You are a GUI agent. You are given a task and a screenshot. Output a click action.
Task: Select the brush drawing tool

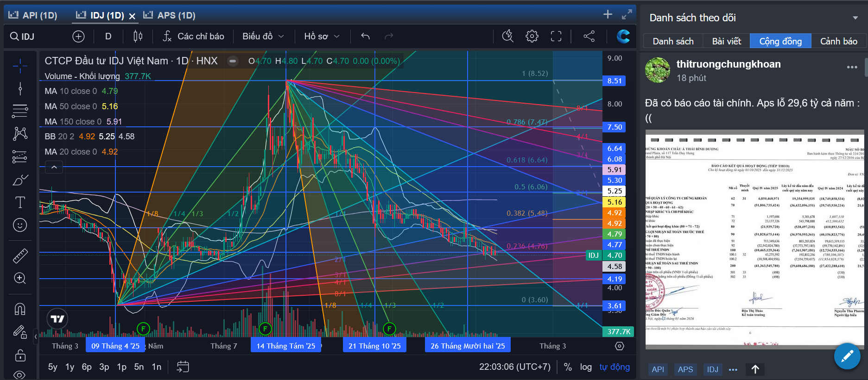(x=20, y=180)
